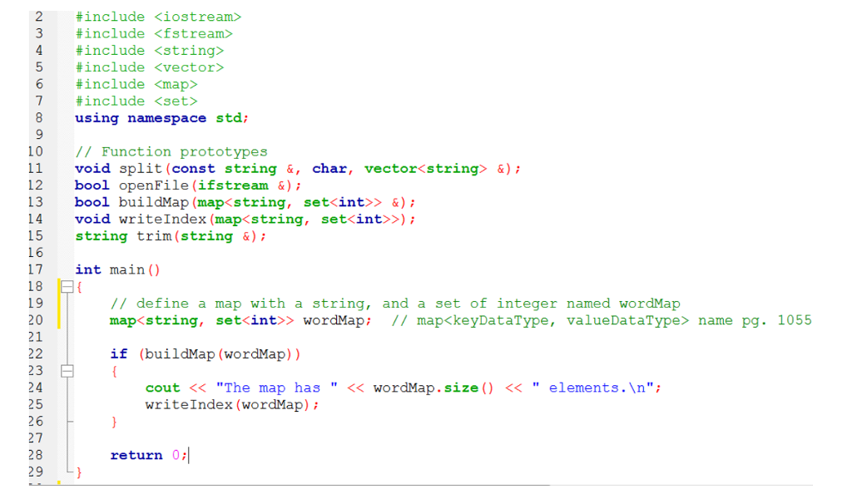The height and width of the screenshot is (504, 852).
Task: Click the '// define a map with a string' comment
Action: (395, 304)
